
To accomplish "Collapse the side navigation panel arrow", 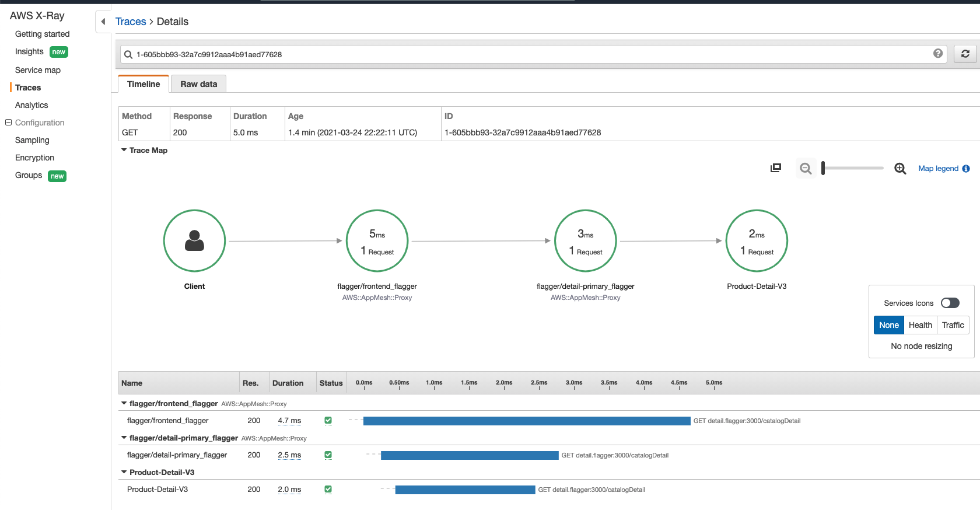I will point(103,22).
